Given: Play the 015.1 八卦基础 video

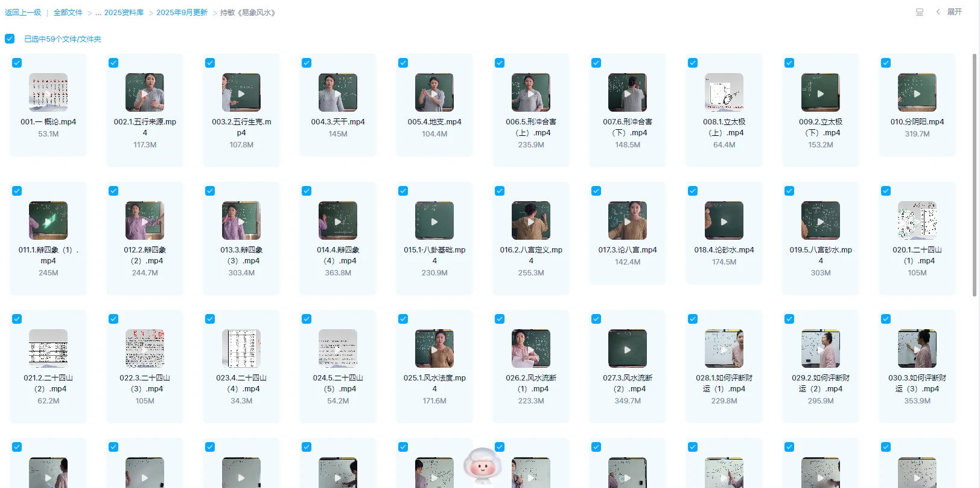Looking at the screenshot, I should 434,221.
